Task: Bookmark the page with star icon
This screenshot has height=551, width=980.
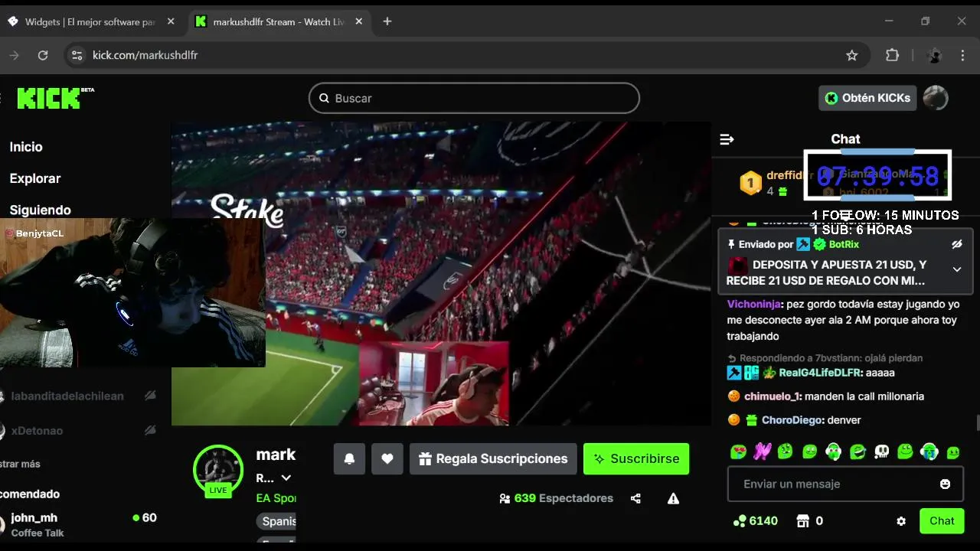Action: (x=851, y=55)
